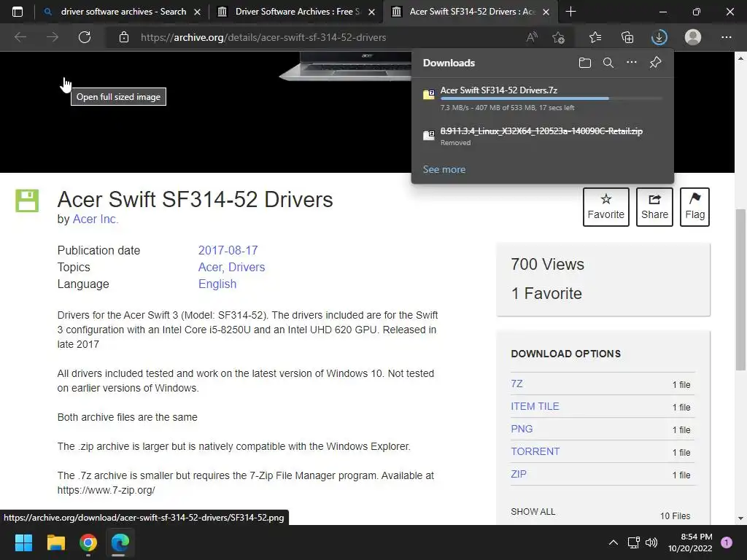Open downloads folder icon in Downloads panel
The height and width of the screenshot is (560, 747).
tap(585, 63)
